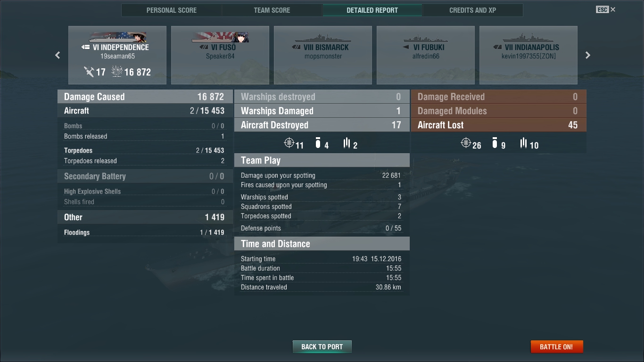Close the report with ESC X

tap(606, 9)
